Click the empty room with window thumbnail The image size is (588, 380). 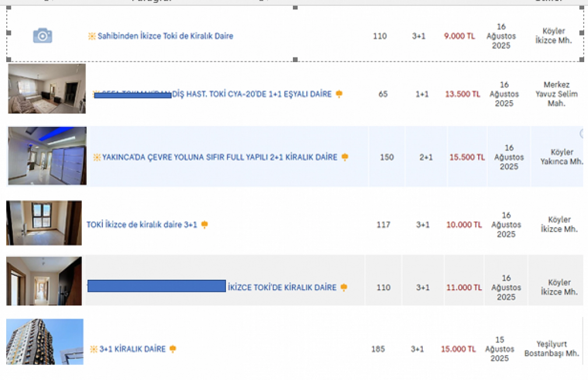point(44,223)
